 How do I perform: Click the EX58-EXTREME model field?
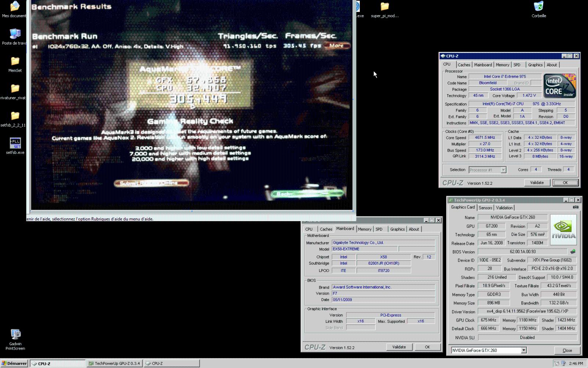[x=365, y=249]
